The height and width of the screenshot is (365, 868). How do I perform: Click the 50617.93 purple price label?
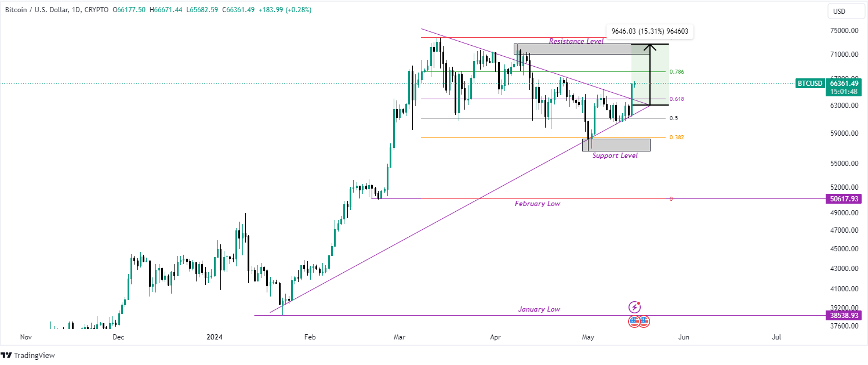[x=844, y=199]
